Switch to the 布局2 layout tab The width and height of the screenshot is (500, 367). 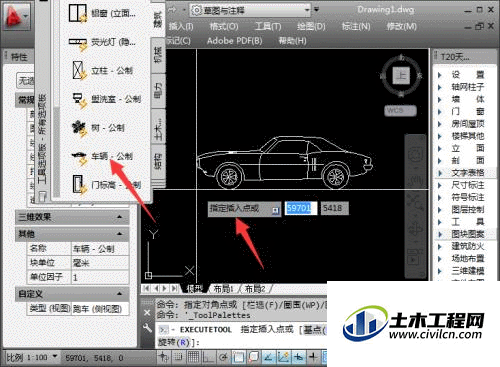pyautogui.click(x=255, y=289)
